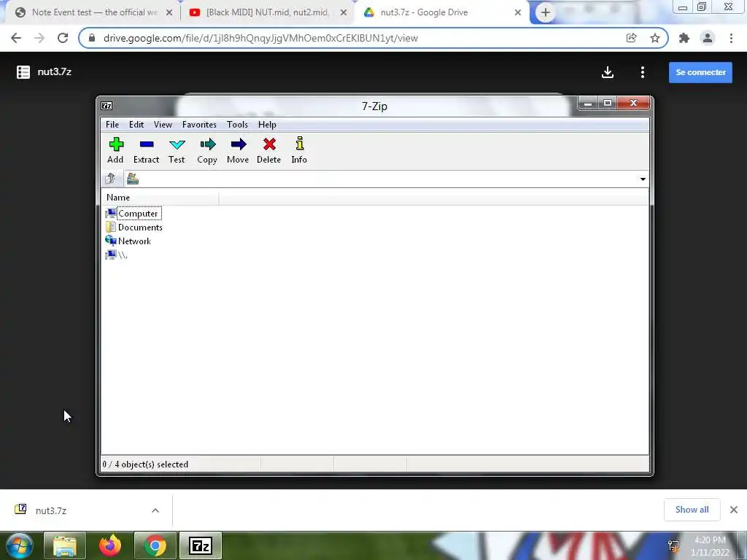Select the Network item in list
Screen dimensions: 747x560
[128, 241]
